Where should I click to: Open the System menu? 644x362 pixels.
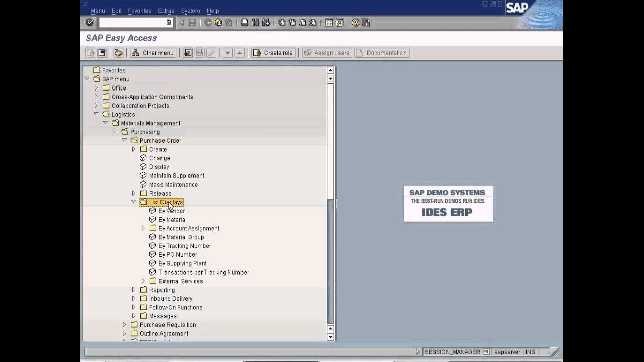[190, 11]
